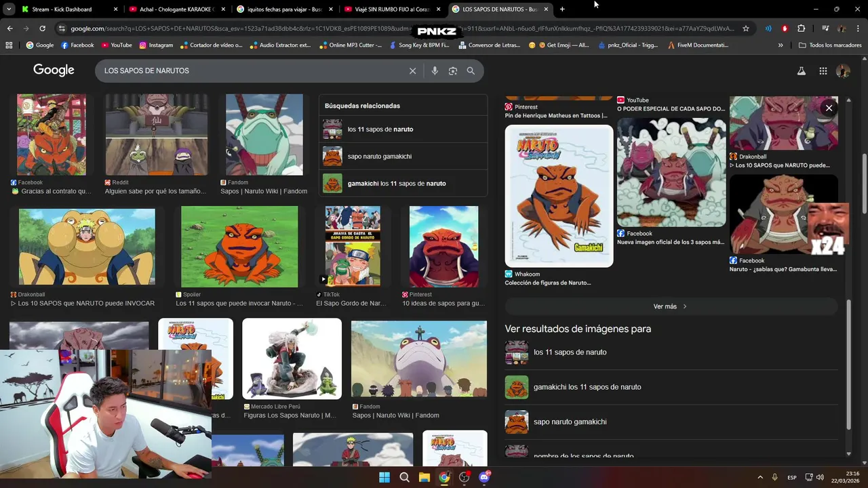Image resolution: width=868 pixels, height=488 pixels.
Task: Click Ver más button in side panel
Action: pos(670,306)
